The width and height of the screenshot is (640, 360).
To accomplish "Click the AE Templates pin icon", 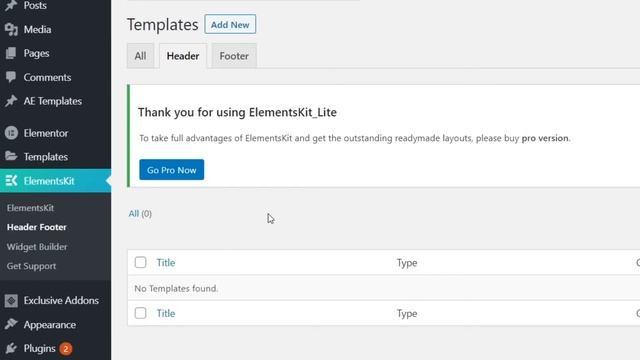I will click(11, 101).
